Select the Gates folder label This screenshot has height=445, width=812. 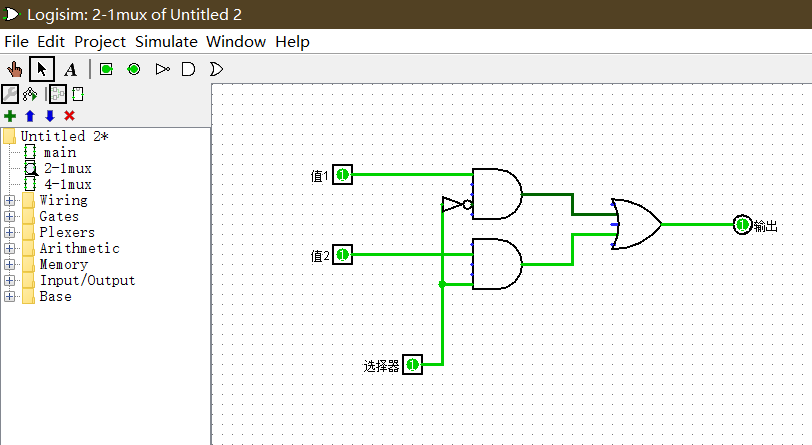pyautogui.click(x=59, y=216)
